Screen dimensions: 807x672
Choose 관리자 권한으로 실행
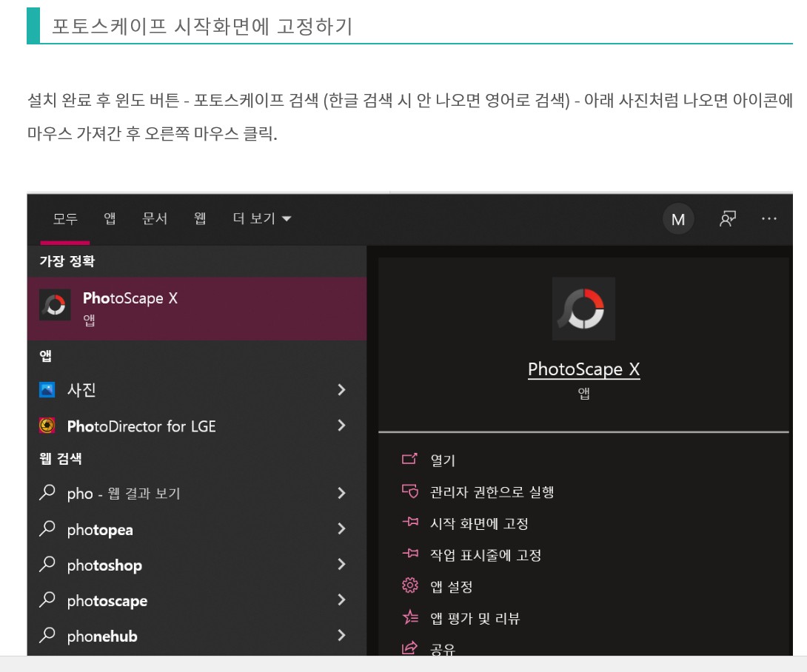492,492
